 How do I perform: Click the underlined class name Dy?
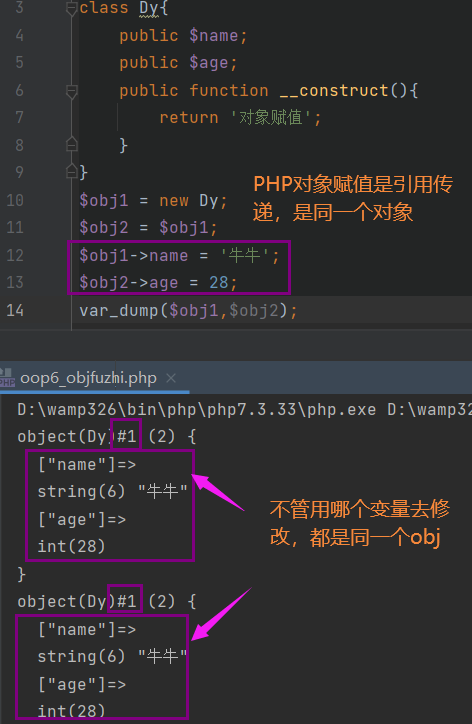click(149, 9)
